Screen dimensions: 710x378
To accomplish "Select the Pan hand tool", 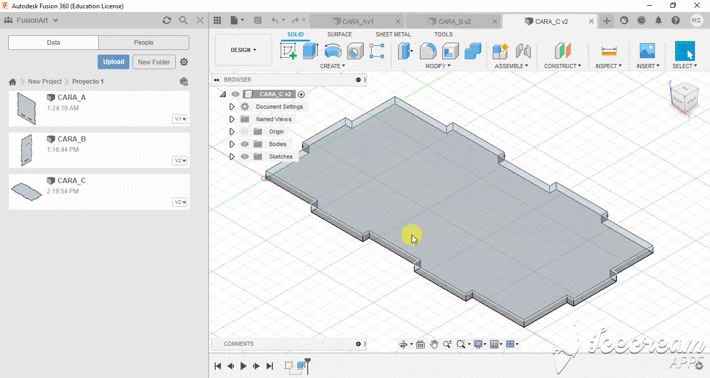I will pos(434,345).
